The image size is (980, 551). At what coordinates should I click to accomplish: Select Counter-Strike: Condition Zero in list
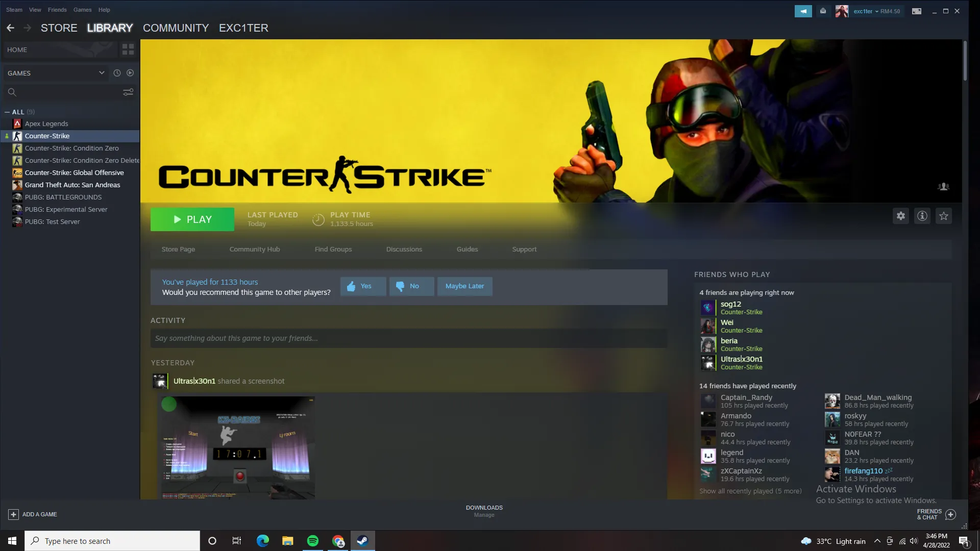[x=72, y=148]
